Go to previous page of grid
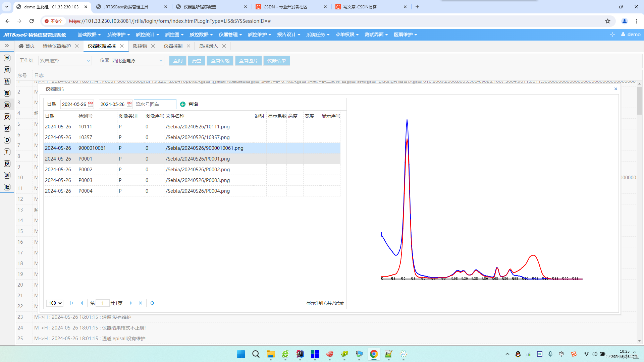Viewport: 644px width, 362px height. 82,303
